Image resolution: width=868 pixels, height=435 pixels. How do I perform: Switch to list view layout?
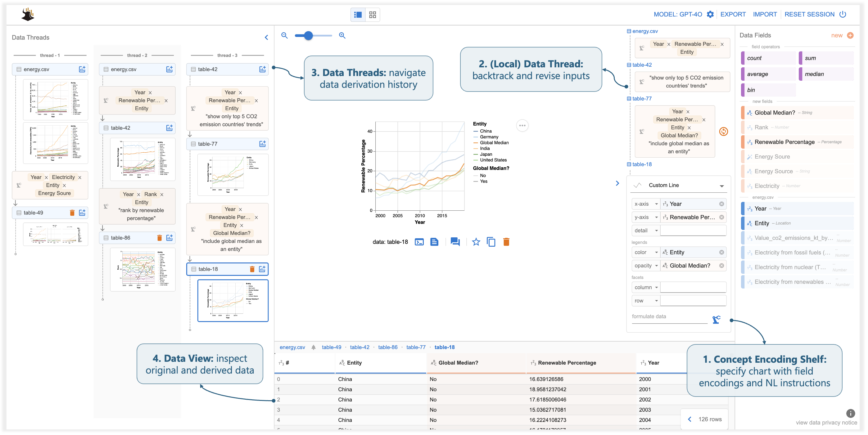click(x=358, y=15)
